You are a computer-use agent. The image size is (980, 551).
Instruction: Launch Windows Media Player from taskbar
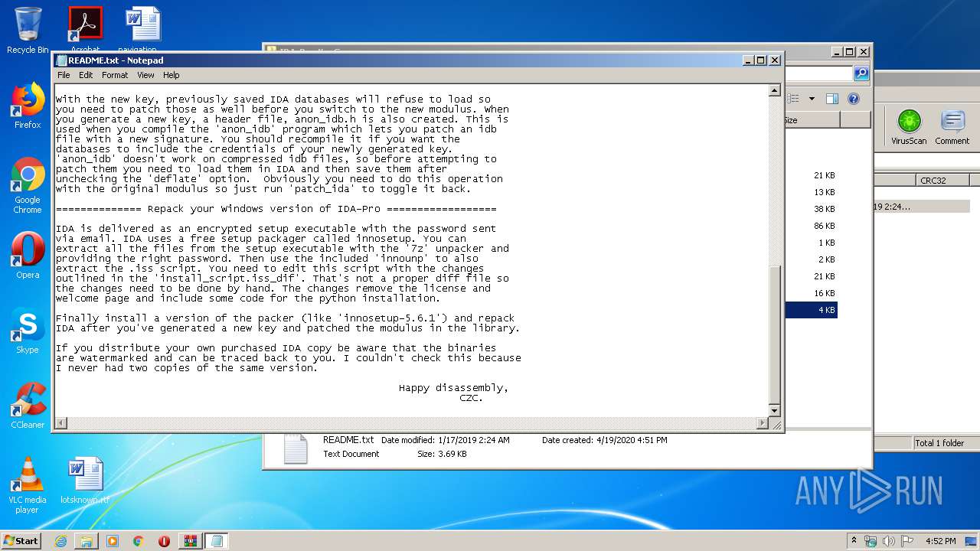[x=113, y=541]
